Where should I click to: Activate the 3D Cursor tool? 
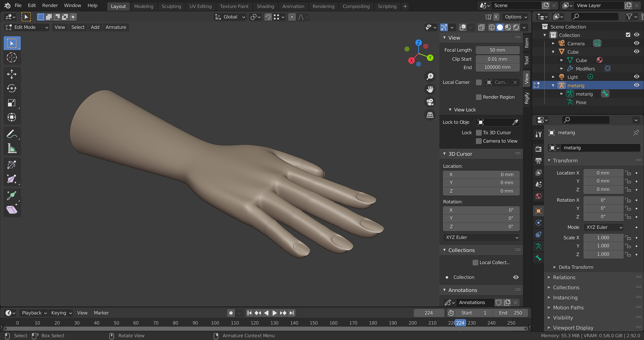[x=12, y=58]
